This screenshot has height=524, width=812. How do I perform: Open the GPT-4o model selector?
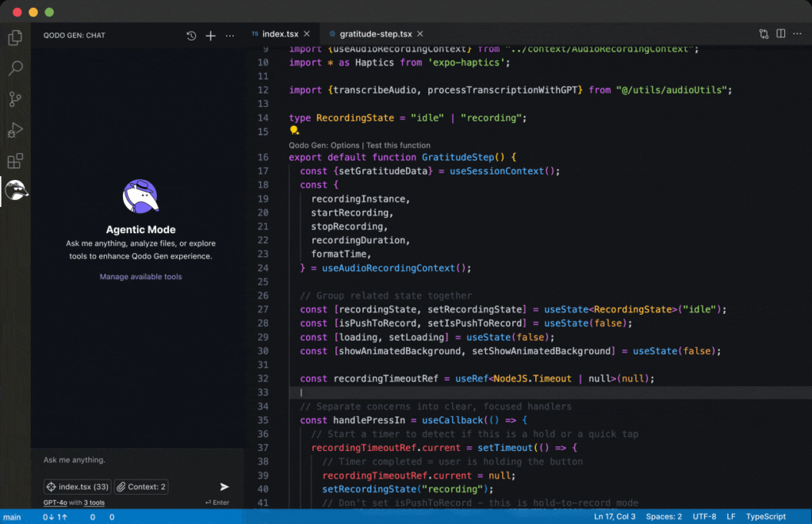pyautogui.click(x=55, y=503)
